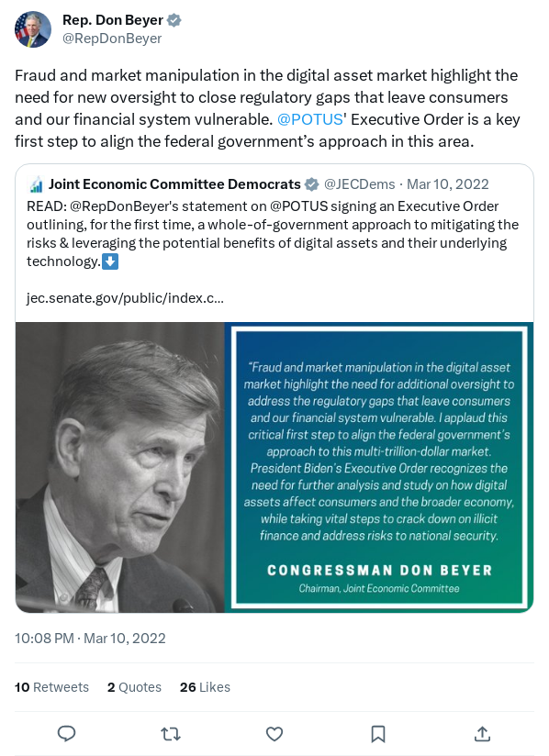Open the Mar 10, 2022 date on the quoted tweet
549x756 pixels.
click(447, 183)
